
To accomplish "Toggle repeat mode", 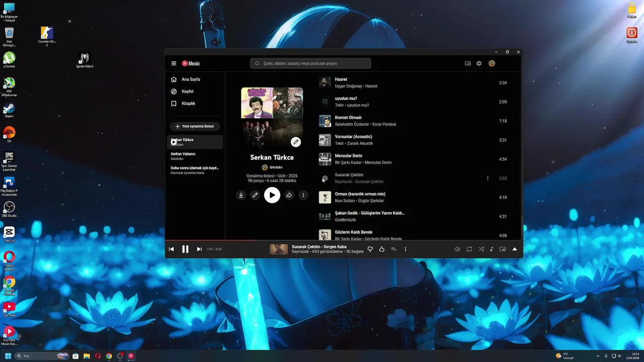I will click(469, 249).
